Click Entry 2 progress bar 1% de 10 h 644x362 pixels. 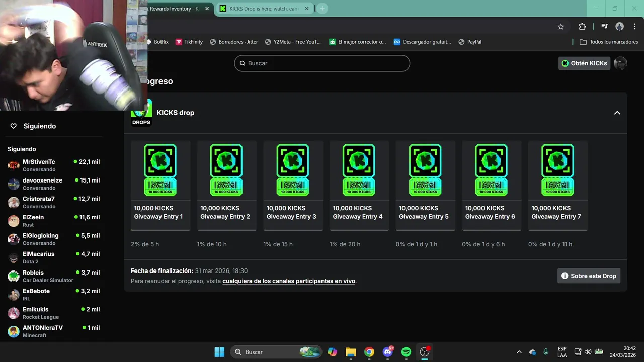click(x=226, y=230)
